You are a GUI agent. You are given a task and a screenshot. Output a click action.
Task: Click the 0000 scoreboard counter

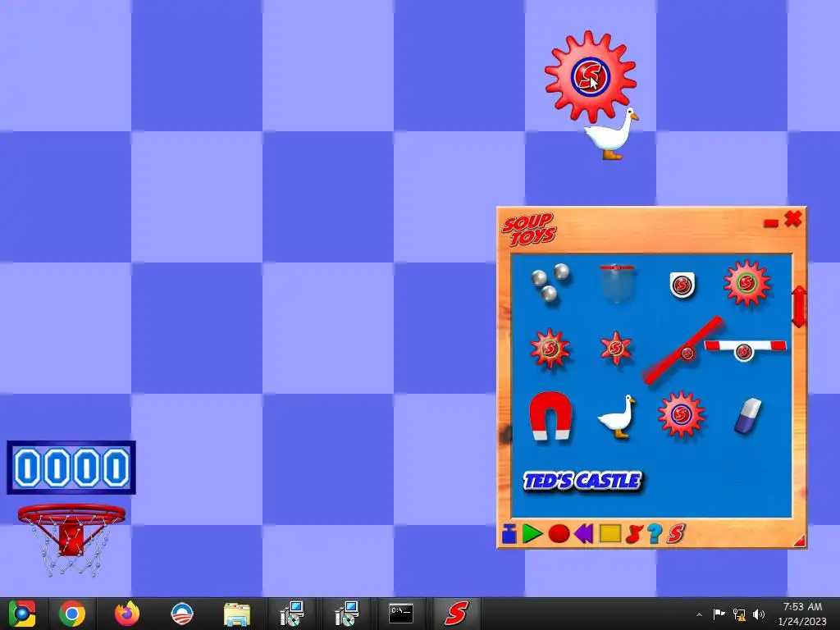point(71,468)
